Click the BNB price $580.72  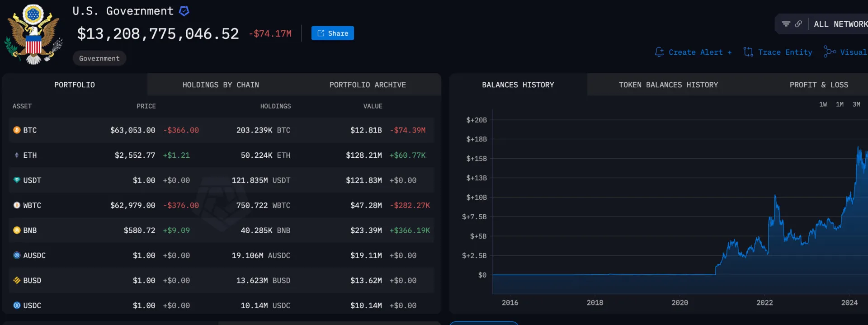tap(140, 230)
